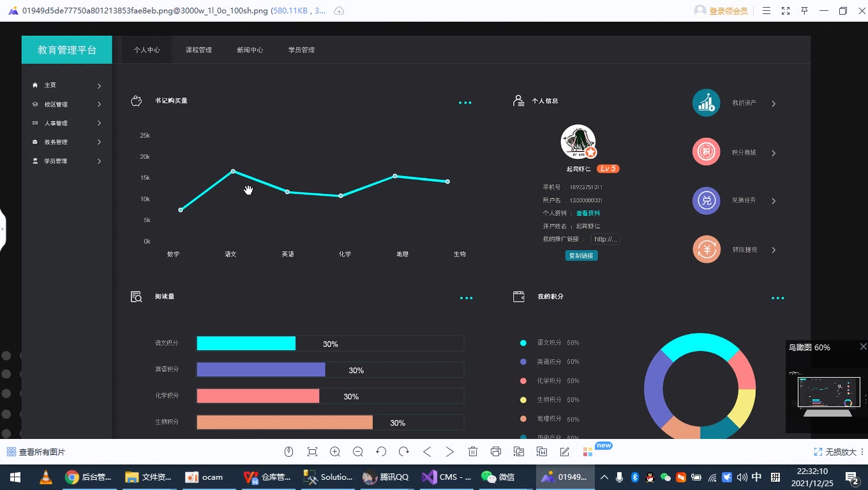Click the 复制链接 button
The image size is (868, 490).
pos(581,256)
